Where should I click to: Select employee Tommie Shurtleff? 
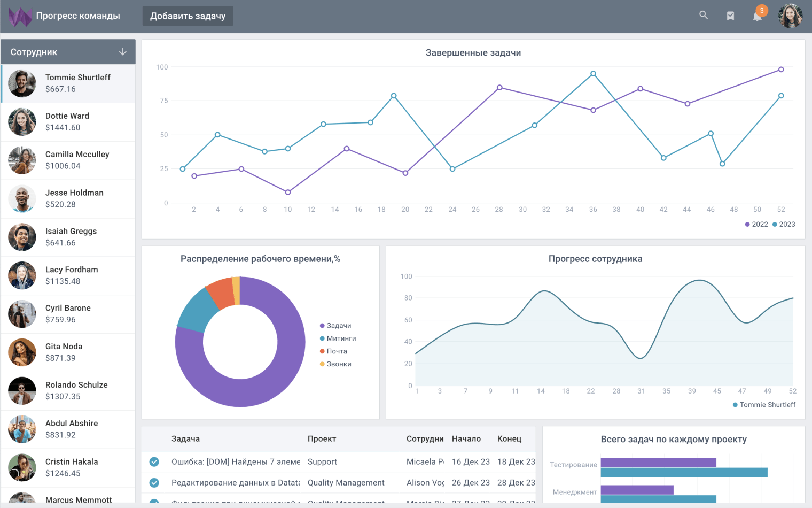(68, 83)
